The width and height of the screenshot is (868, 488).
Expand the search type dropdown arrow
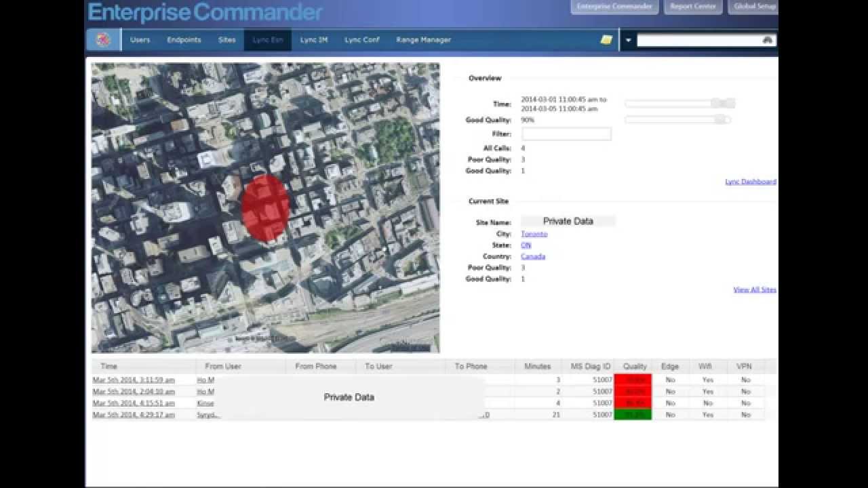(628, 41)
